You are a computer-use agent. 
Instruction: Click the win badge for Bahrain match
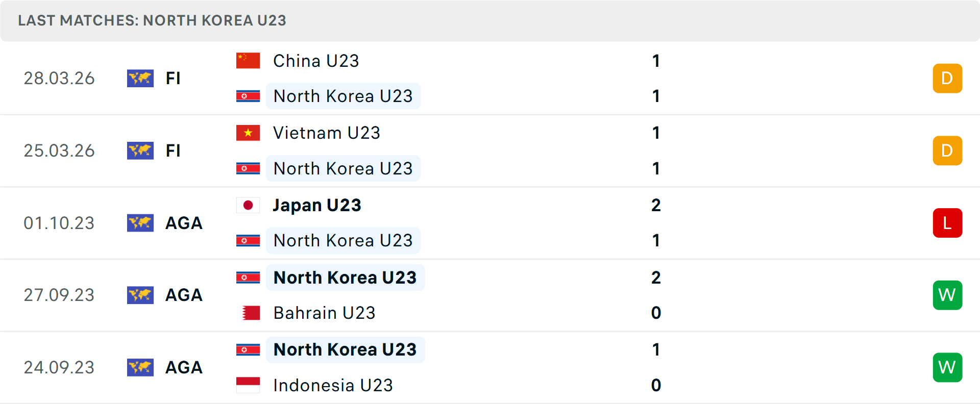click(x=947, y=295)
